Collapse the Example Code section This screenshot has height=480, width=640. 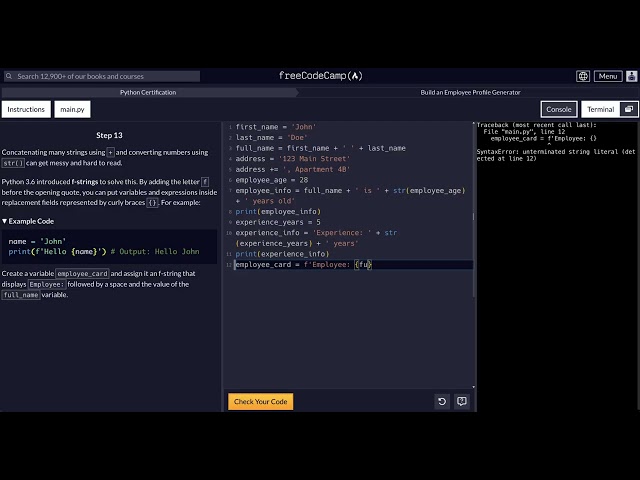[x=28, y=221]
